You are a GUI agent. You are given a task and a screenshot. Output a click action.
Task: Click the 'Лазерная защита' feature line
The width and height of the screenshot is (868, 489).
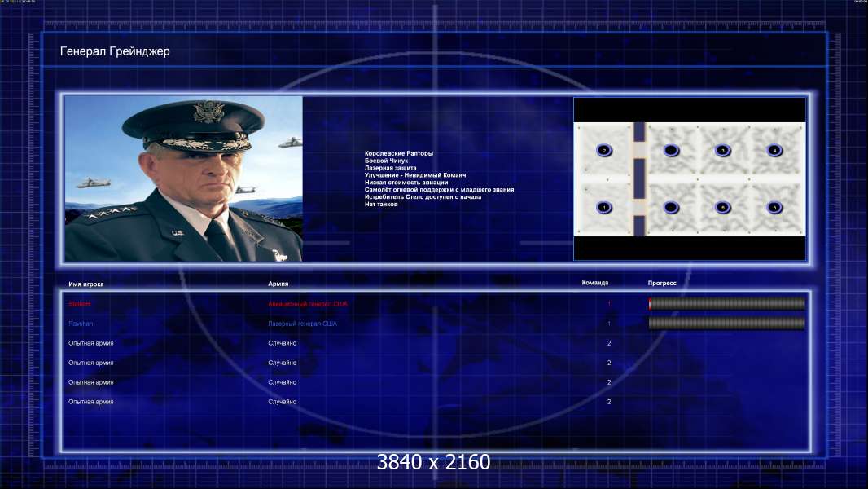pyautogui.click(x=390, y=168)
